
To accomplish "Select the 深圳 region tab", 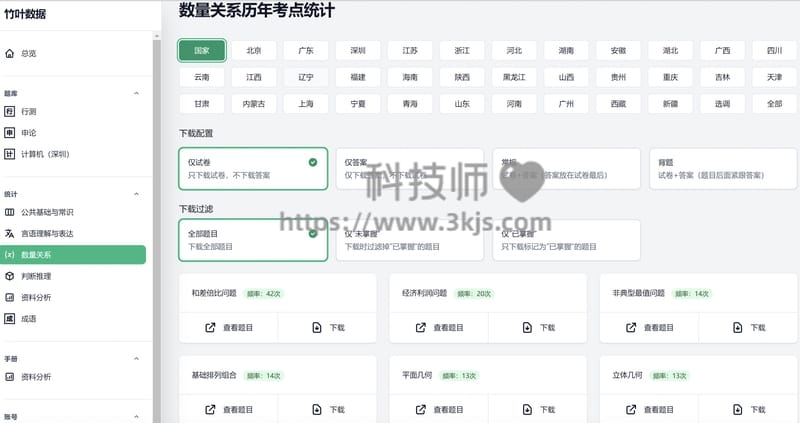I will [358, 51].
